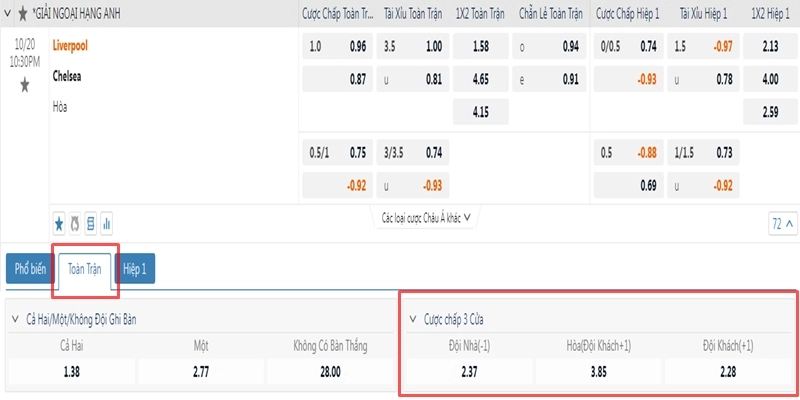Pick Liverpool 1X2 full-match odds 1.58
This screenshot has height=400, width=800.
point(481,46)
